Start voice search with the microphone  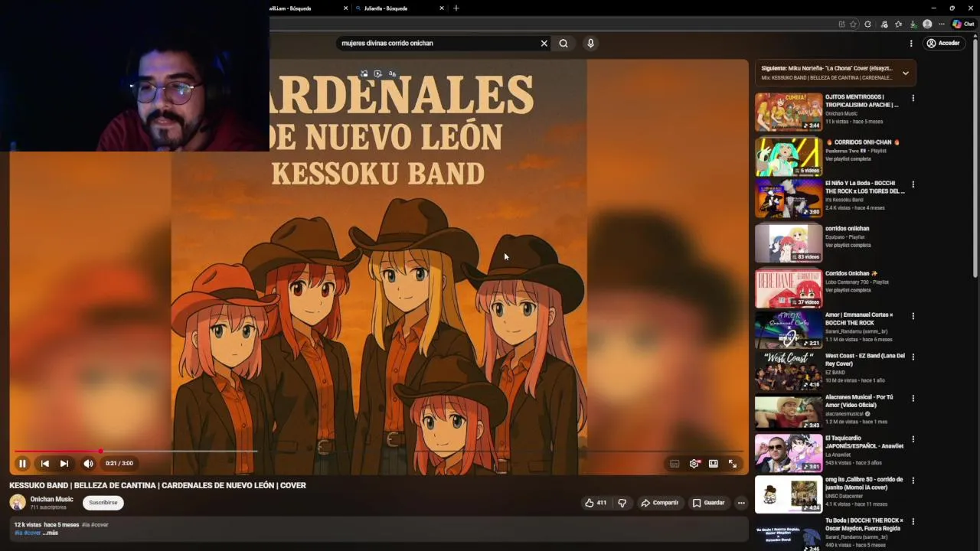(590, 44)
